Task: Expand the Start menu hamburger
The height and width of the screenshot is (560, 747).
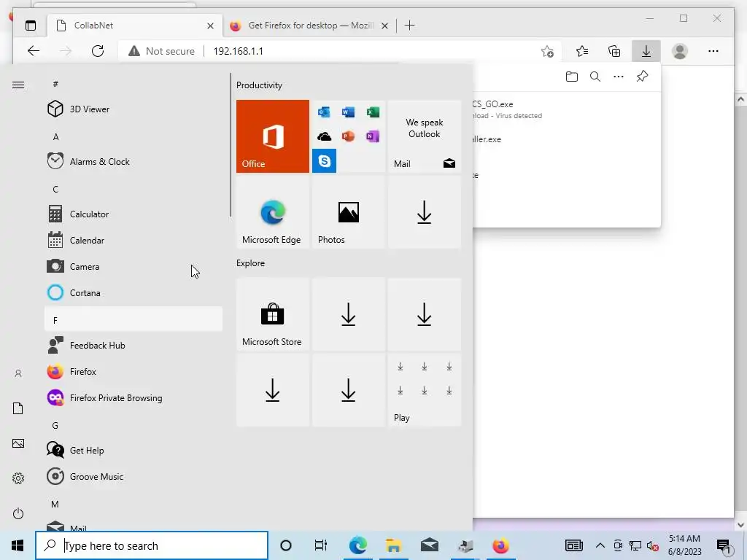Action: (x=18, y=85)
